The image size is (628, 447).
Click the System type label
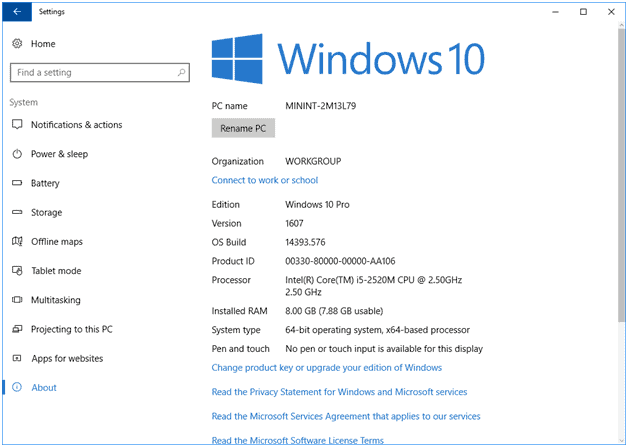[236, 330]
